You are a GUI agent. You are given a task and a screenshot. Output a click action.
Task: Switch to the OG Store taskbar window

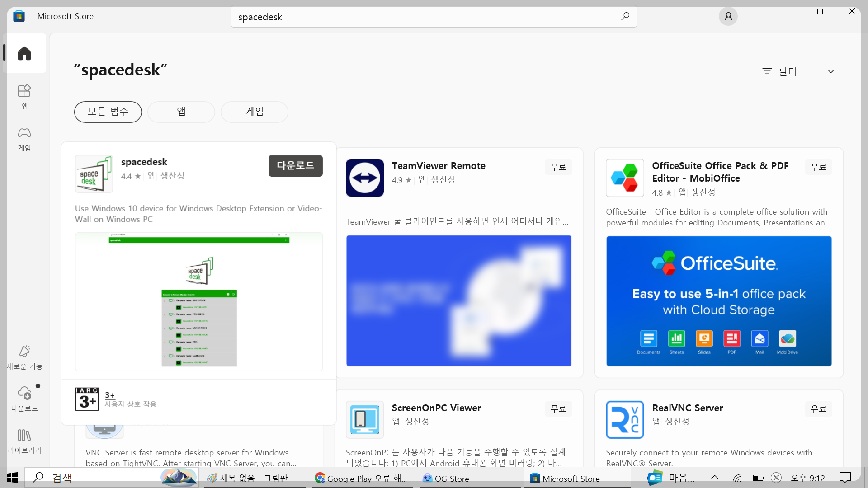[446, 478]
